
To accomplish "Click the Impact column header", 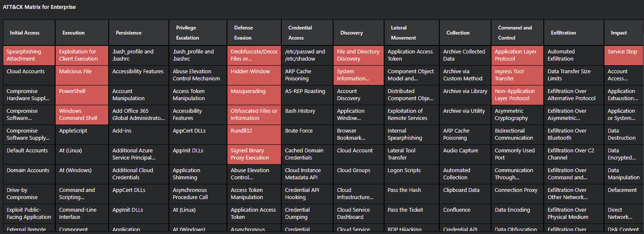I will 624,33.
